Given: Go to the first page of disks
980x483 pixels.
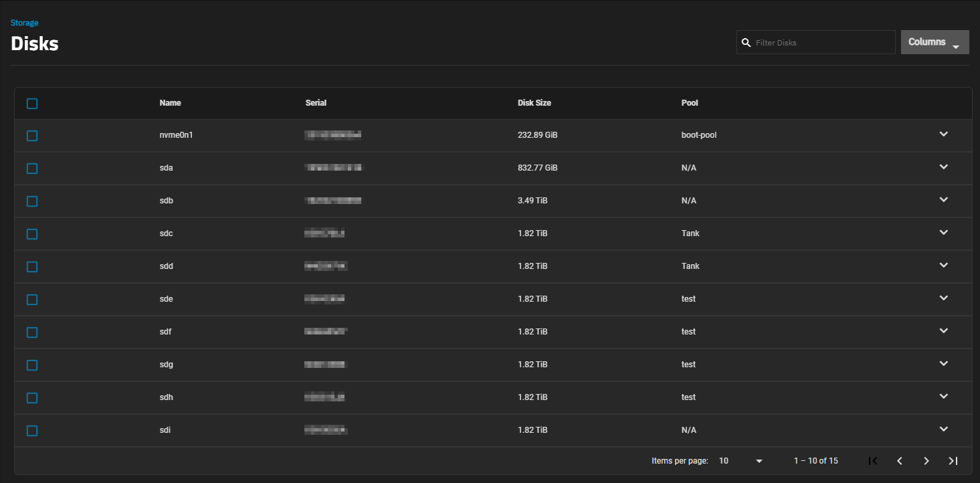Looking at the screenshot, I should pos(872,461).
